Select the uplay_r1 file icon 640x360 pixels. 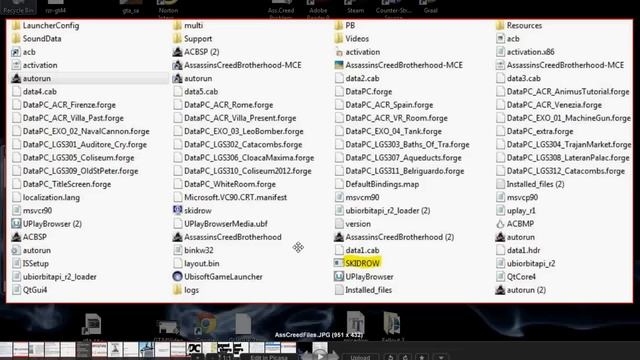(500, 211)
